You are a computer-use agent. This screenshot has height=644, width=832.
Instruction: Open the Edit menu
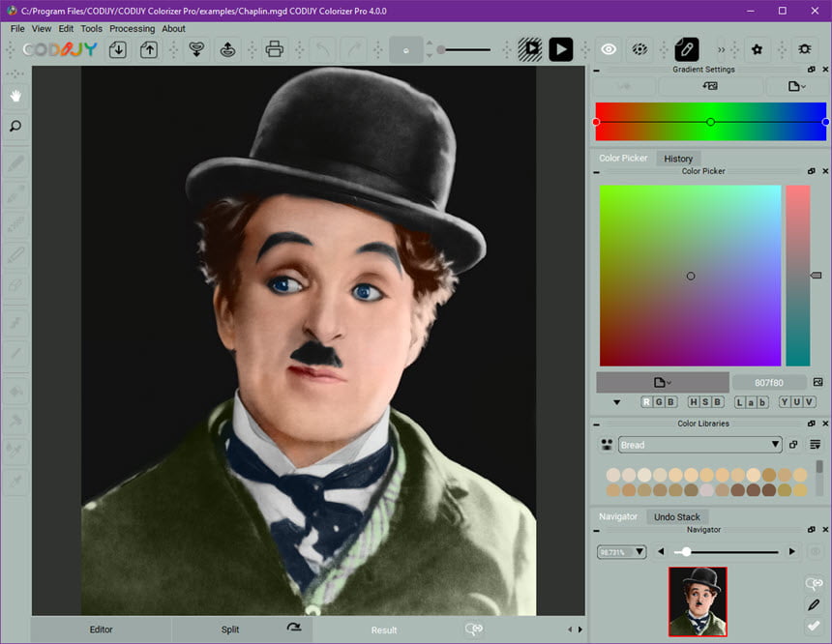[66, 29]
